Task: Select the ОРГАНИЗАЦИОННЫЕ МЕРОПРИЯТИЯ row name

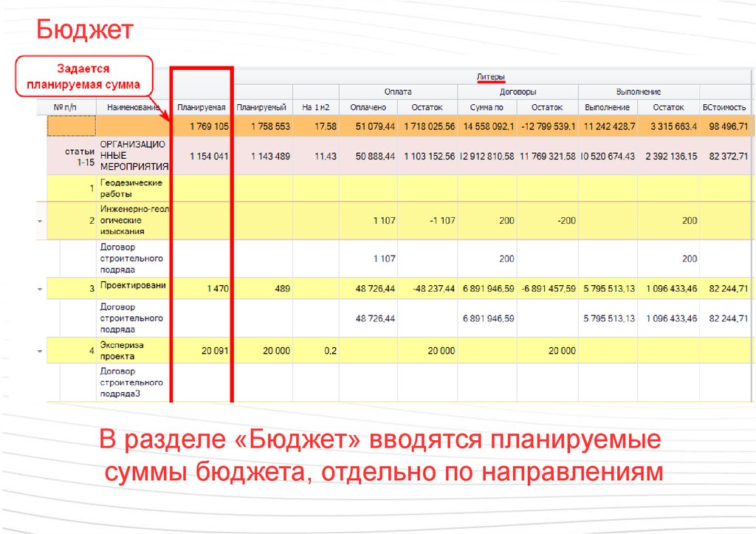Action: 133,156
